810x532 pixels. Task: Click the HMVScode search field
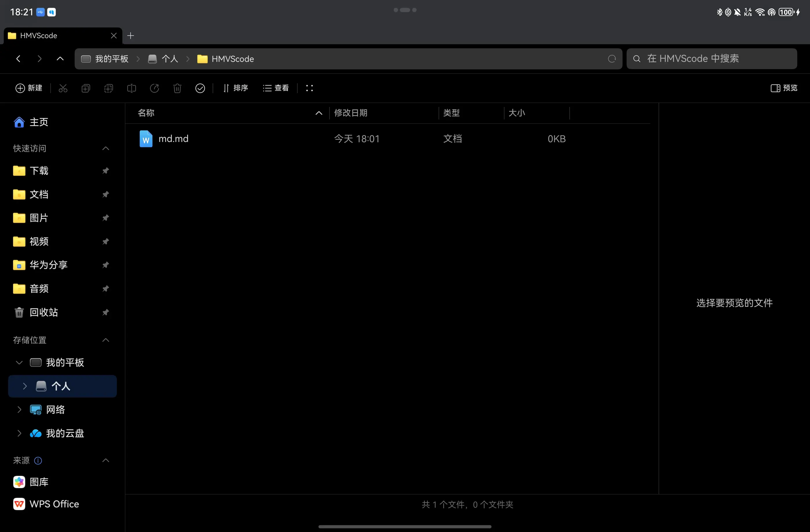[711, 59]
